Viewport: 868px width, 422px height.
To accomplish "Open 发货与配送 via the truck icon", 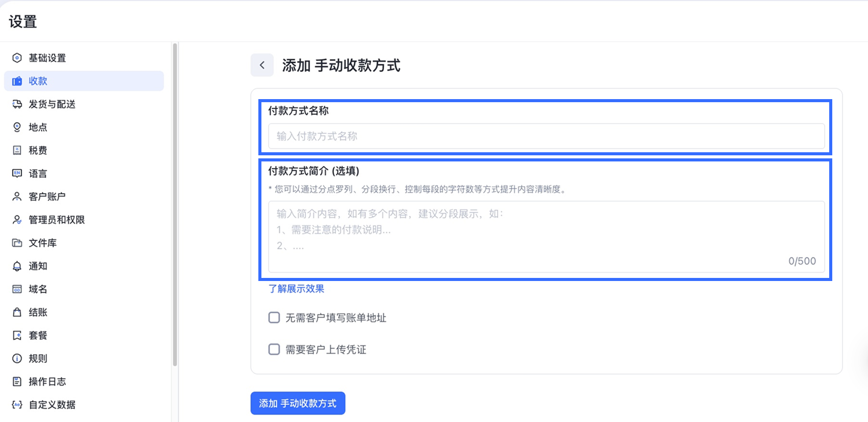I will [17, 104].
